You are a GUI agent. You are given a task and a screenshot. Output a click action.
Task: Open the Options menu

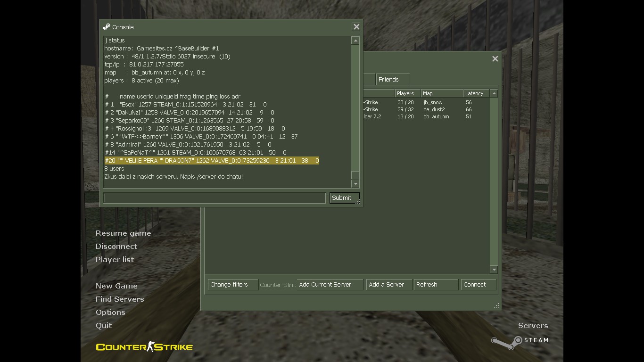tap(110, 313)
